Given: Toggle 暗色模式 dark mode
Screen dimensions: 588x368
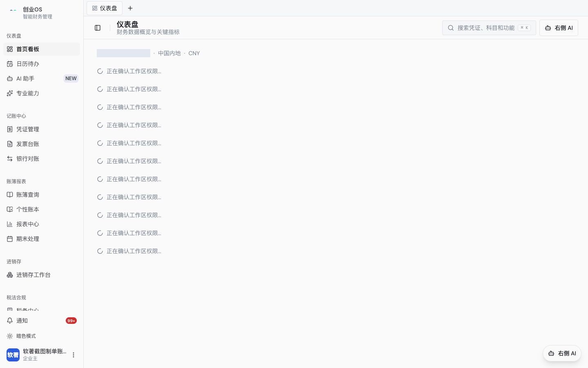Looking at the screenshot, I should click(x=42, y=336).
